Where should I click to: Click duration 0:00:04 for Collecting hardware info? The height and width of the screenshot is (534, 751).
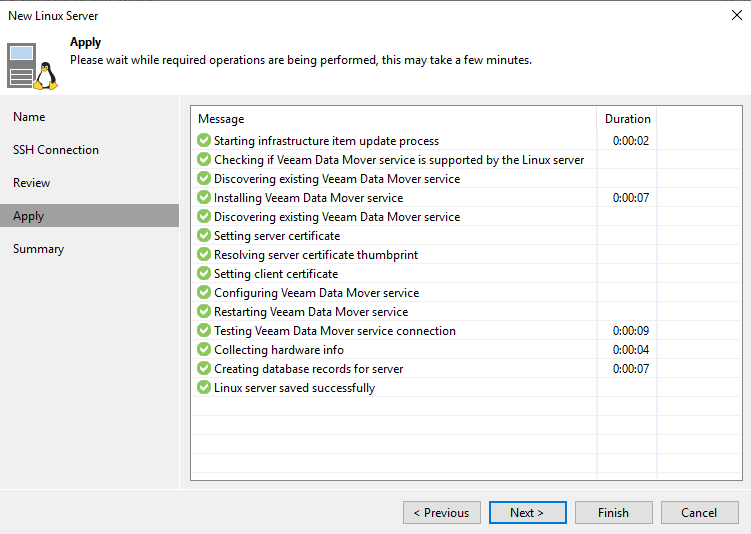(x=631, y=350)
